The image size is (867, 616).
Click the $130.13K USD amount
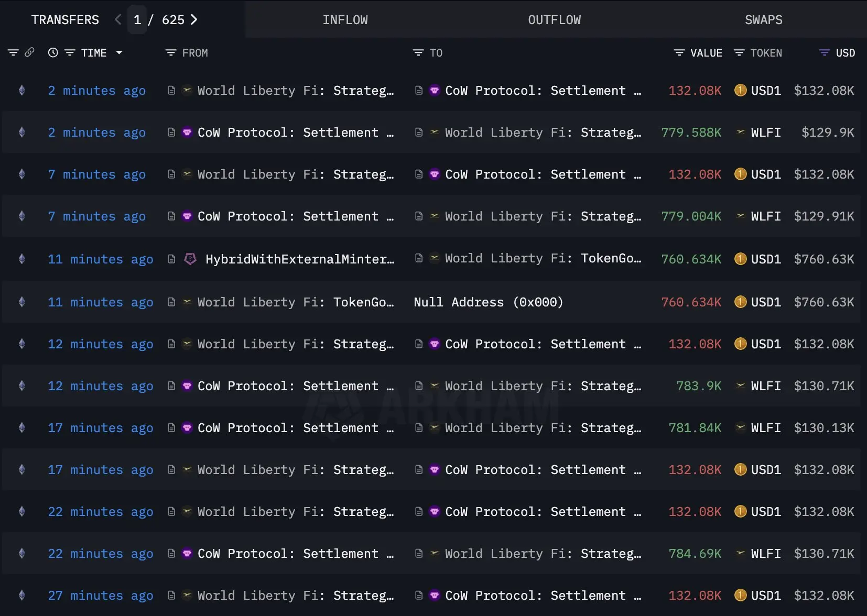point(824,428)
